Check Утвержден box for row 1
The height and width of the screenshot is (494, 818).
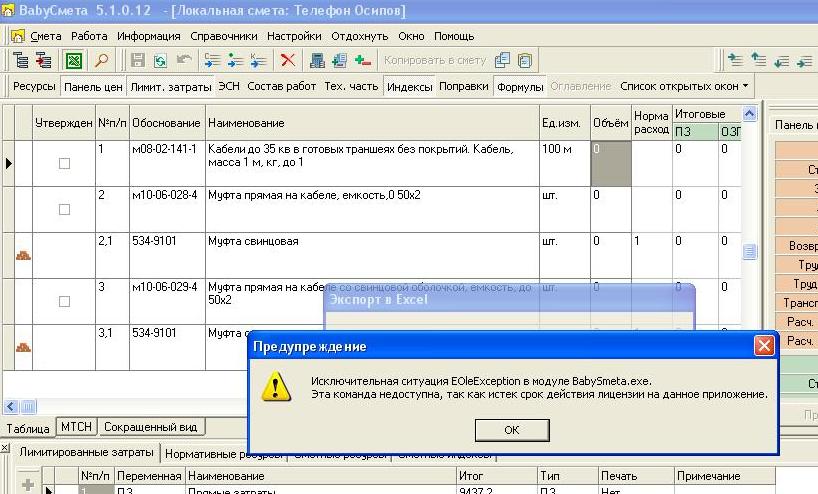pos(64,163)
